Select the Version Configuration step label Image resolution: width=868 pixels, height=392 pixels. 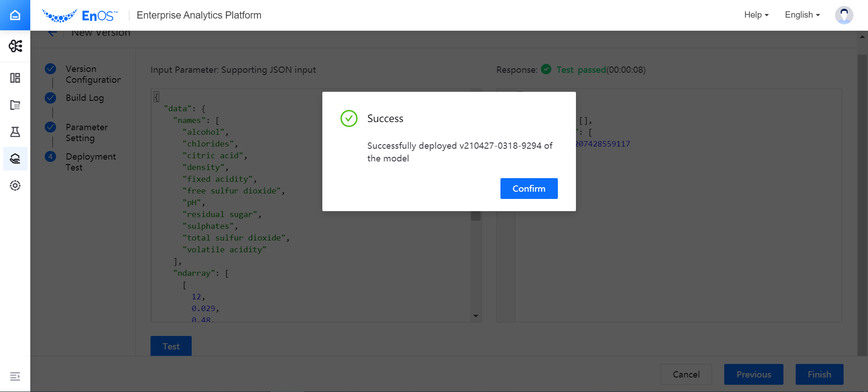pos(93,74)
